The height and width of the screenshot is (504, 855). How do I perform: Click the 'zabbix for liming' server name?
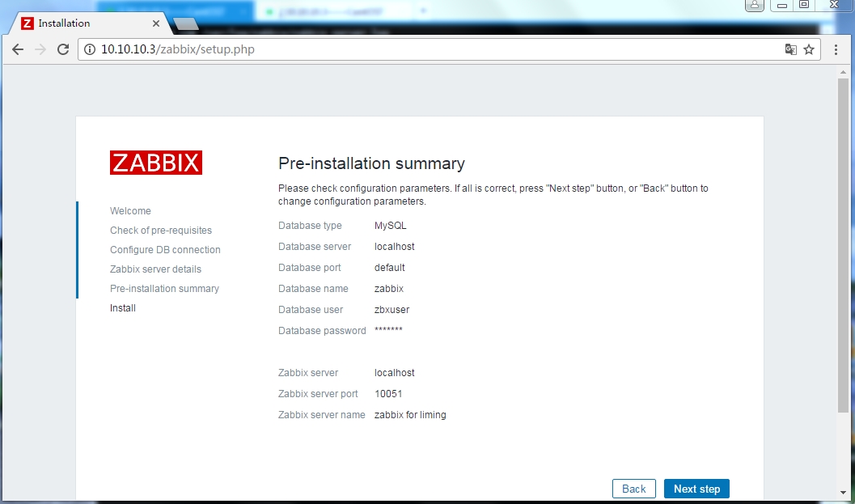pos(410,415)
